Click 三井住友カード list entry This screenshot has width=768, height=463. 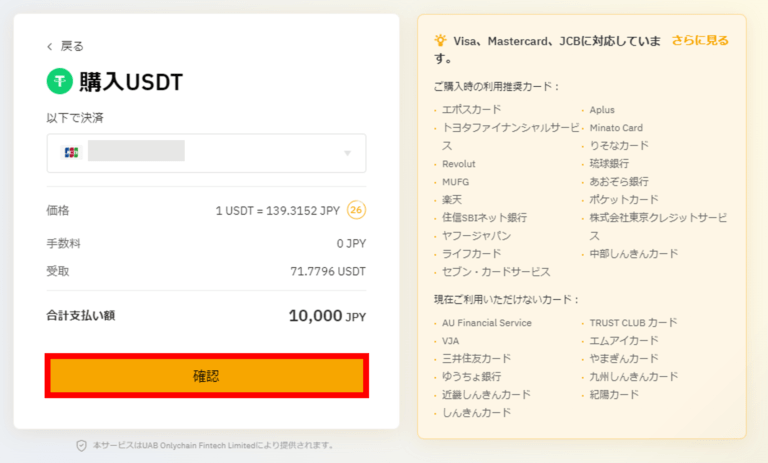[477, 359]
